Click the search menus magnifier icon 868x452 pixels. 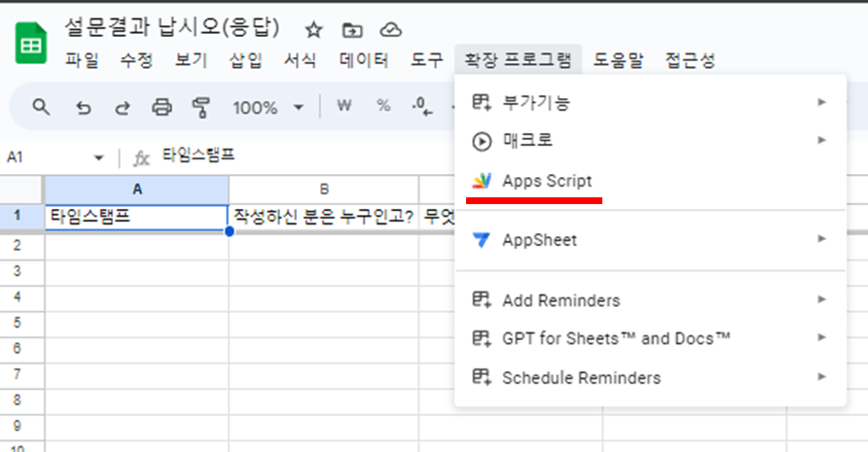pos(41,106)
